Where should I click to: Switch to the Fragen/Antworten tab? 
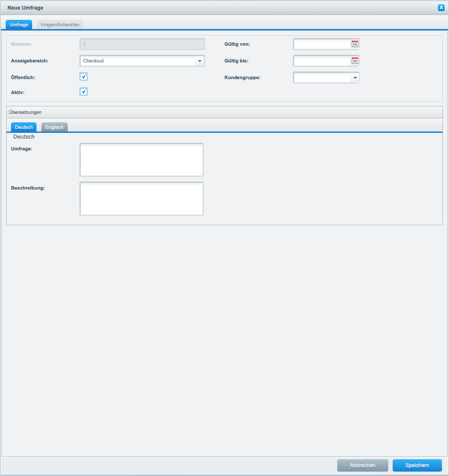pyautogui.click(x=60, y=25)
